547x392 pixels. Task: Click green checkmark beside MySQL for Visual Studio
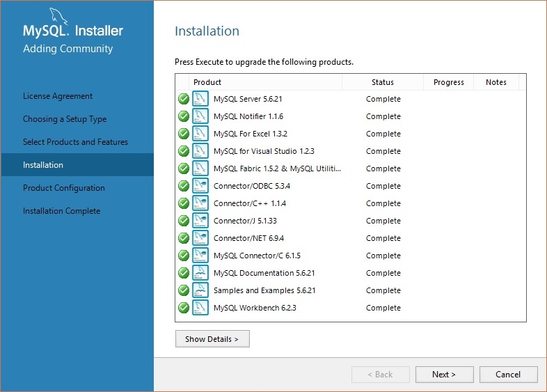184,151
